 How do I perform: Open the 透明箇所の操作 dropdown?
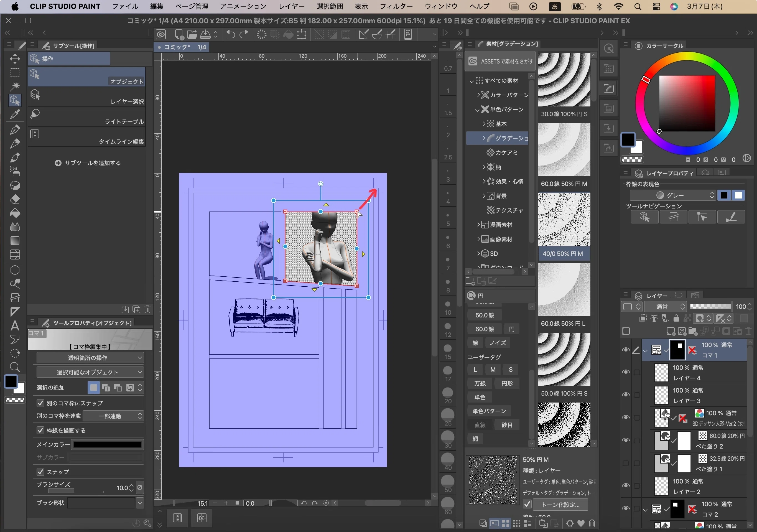[90, 358]
